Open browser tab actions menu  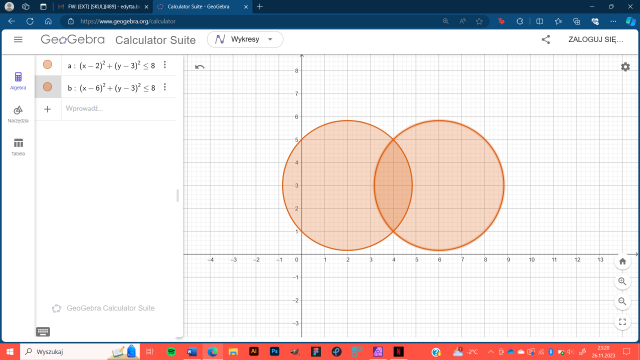[x=43, y=7]
